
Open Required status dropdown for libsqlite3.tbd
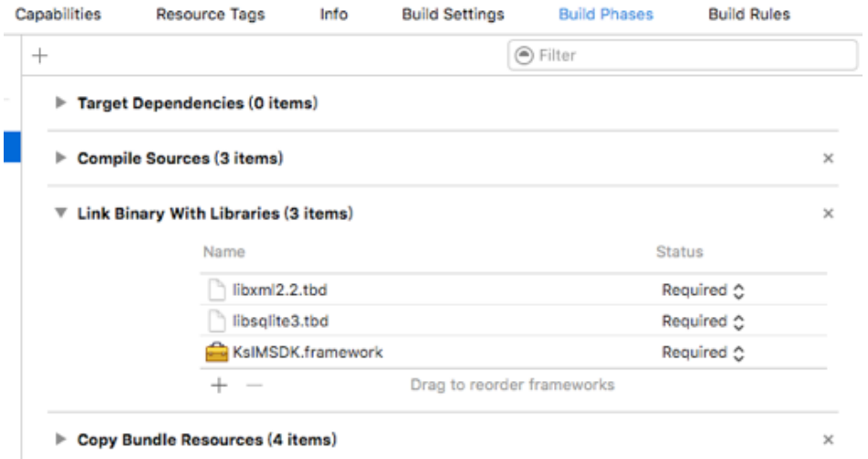702,321
